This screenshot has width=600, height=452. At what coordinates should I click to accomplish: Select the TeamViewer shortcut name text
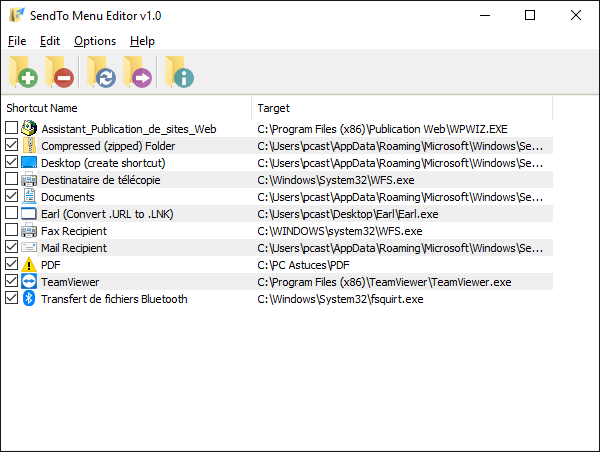[70, 282]
